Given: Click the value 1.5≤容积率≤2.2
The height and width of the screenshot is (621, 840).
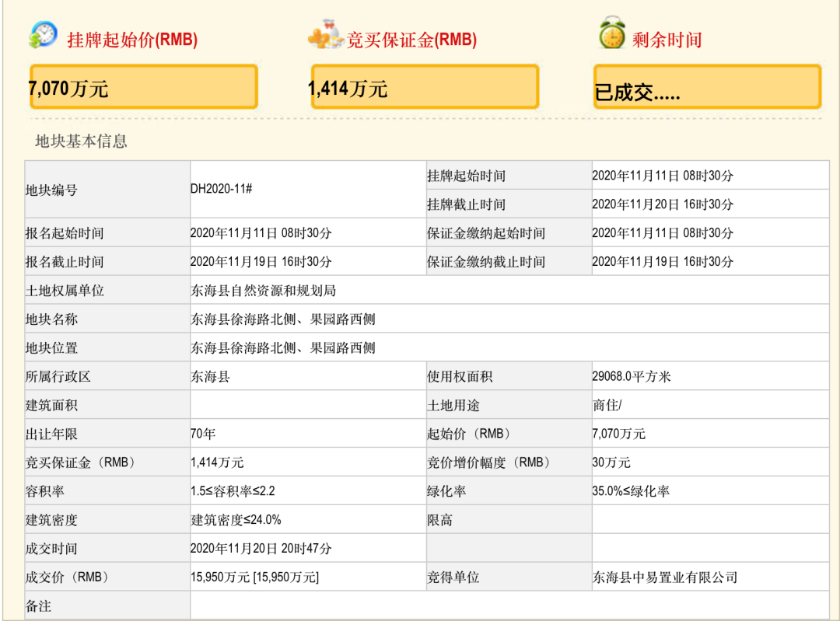Looking at the screenshot, I should [x=233, y=491].
